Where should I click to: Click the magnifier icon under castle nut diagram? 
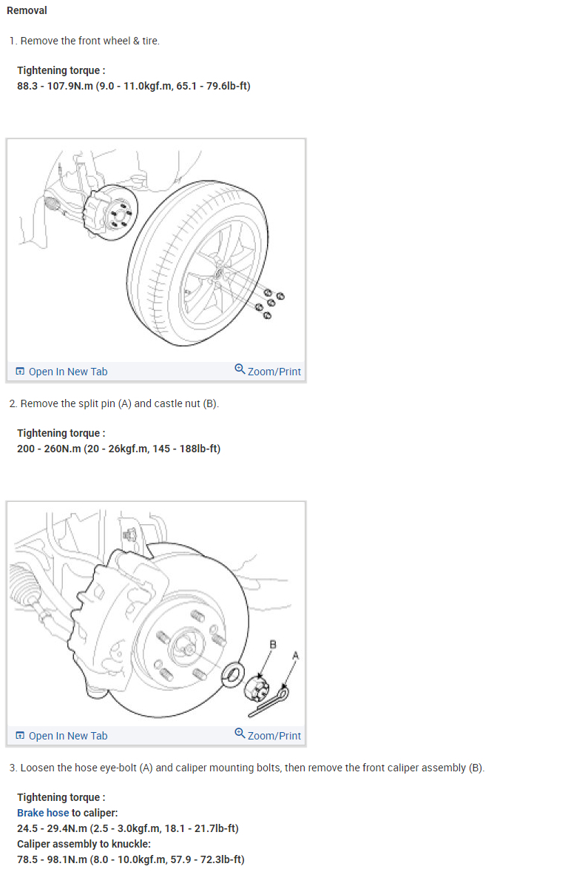[240, 733]
